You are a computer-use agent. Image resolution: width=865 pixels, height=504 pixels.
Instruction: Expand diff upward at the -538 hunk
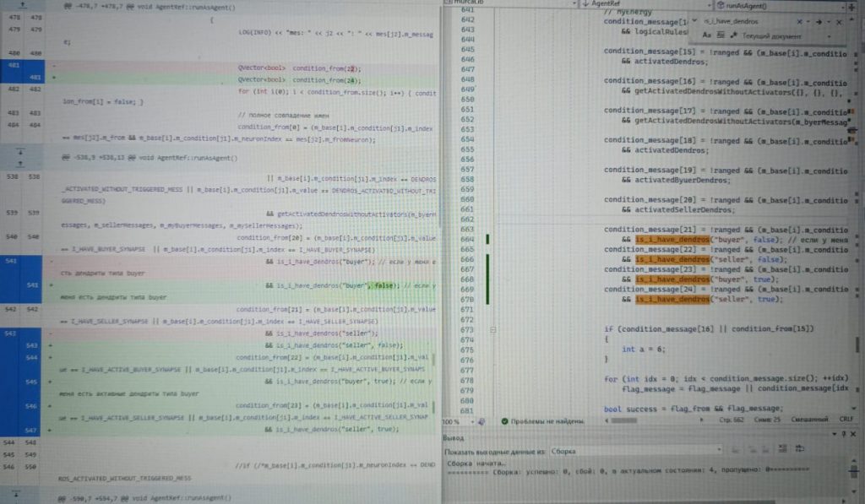20,163
